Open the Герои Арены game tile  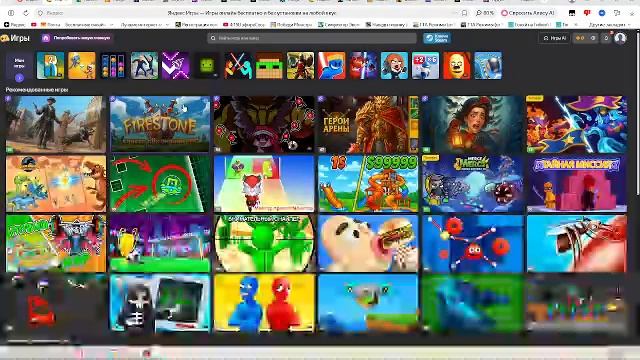click(368, 124)
